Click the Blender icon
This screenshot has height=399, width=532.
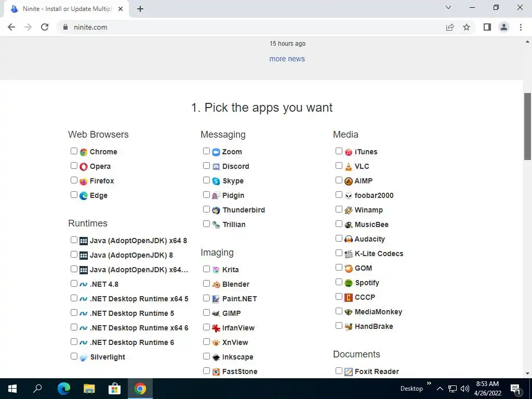[216, 285]
